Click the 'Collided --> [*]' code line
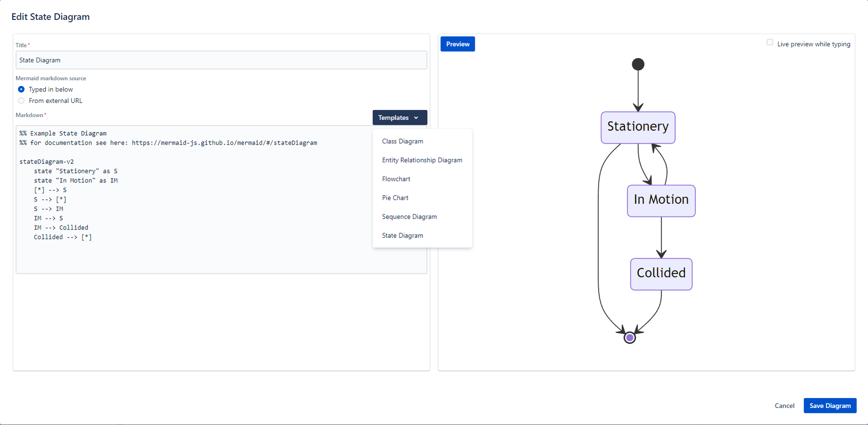 tap(63, 237)
